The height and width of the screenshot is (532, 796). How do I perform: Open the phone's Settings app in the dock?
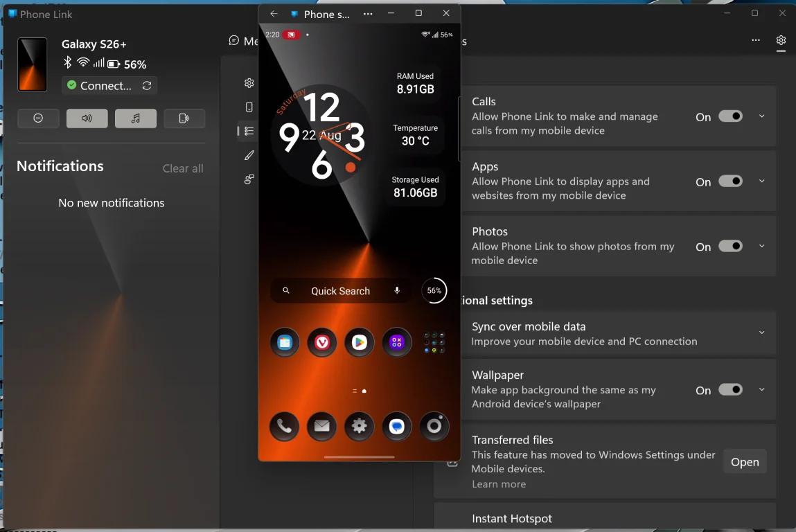[360, 427]
